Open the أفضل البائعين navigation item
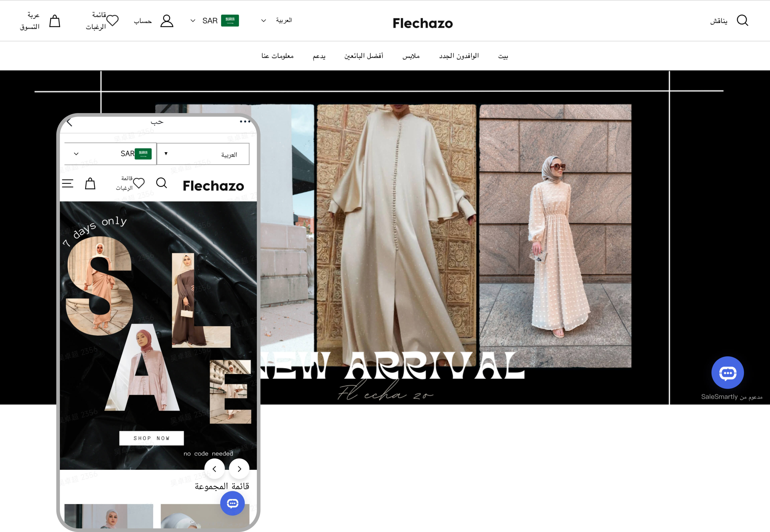This screenshot has height=532, width=770. point(363,56)
